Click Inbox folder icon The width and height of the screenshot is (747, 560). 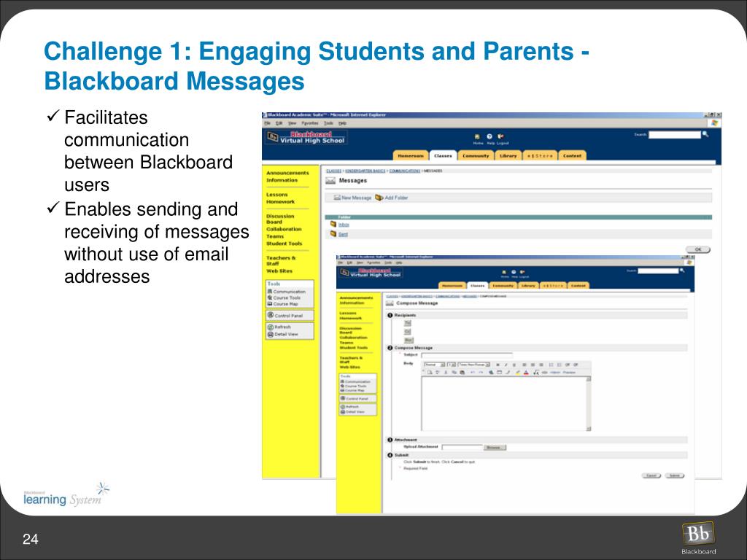(x=333, y=225)
